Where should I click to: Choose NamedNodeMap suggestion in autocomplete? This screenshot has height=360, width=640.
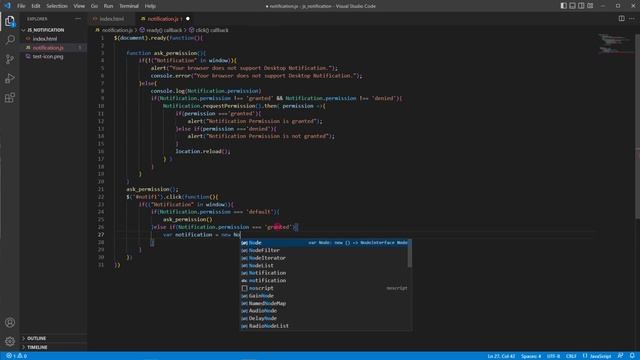pyautogui.click(x=325, y=303)
